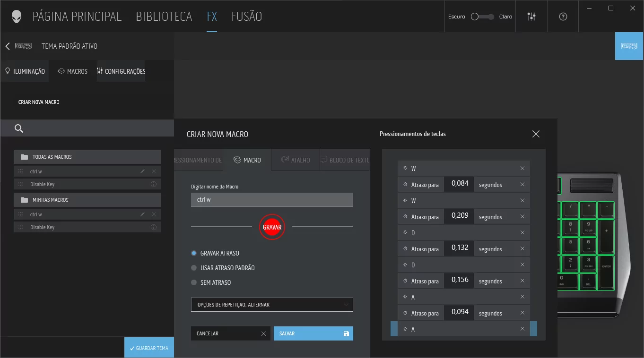644x358 pixels.
Task: Choose the Sem Atraso radio option
Action: click(x=194, y=282)
